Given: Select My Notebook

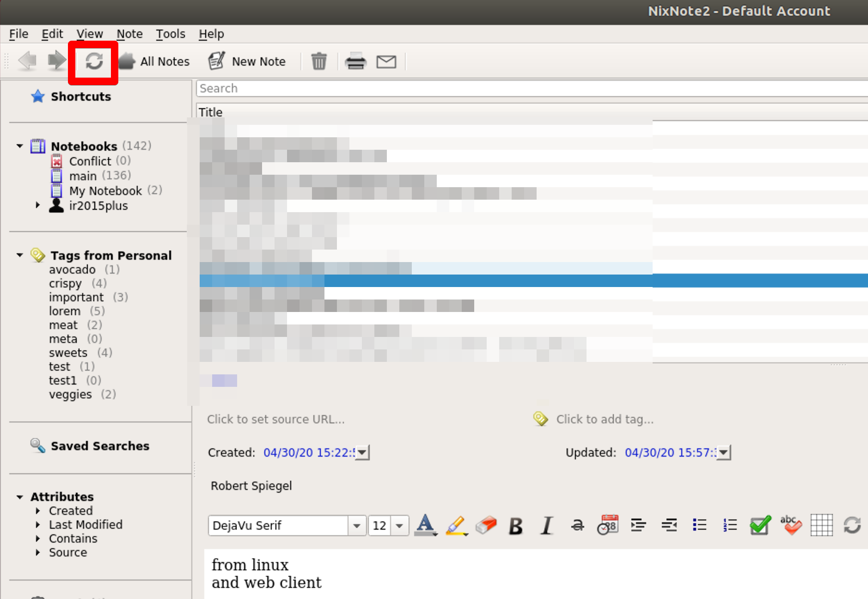Looking at the screenshot, I should point(106,190).
